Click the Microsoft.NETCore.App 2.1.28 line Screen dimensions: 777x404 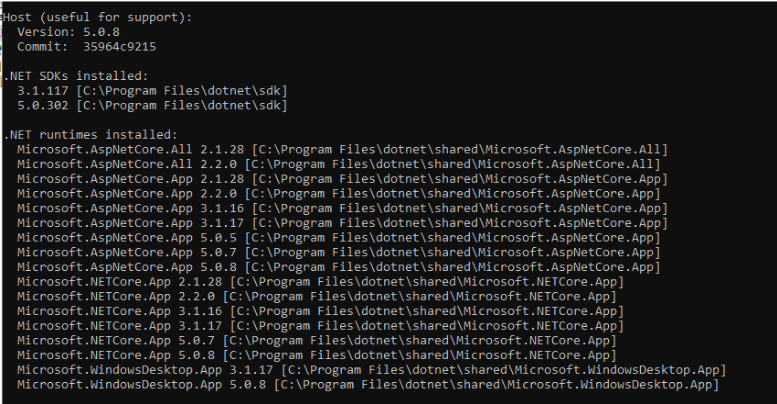click(321, 282)
